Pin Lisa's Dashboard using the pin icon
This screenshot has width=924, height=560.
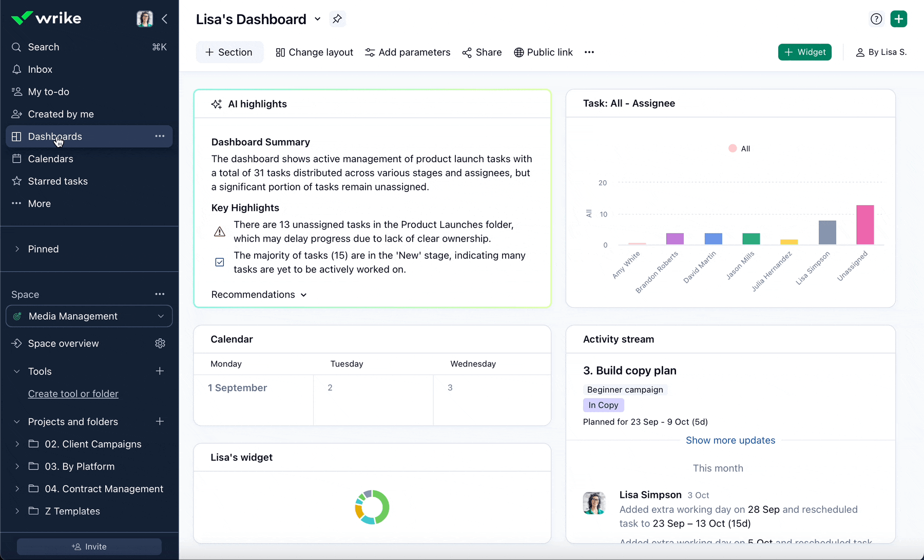pos(337,19)
